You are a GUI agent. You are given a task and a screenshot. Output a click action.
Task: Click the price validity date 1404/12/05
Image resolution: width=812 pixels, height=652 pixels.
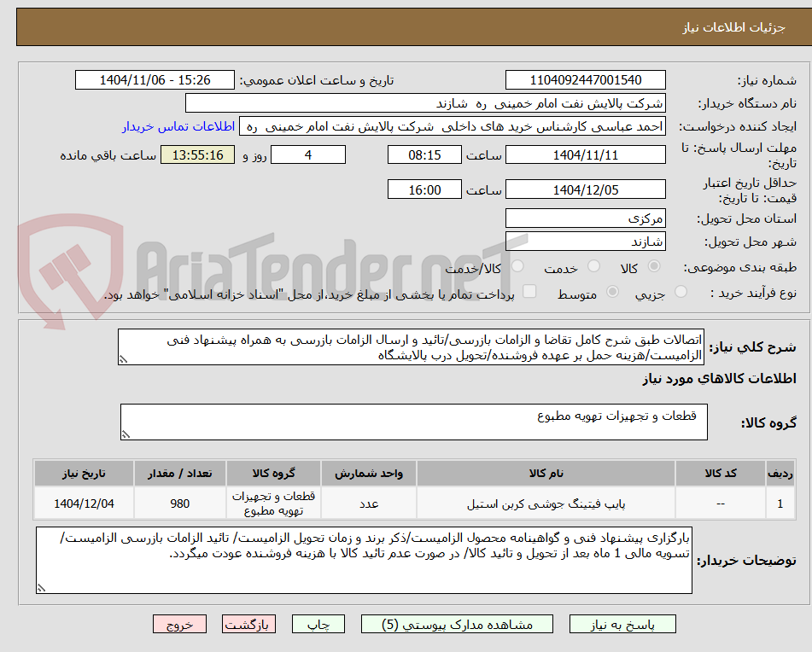tap(586, 189)
